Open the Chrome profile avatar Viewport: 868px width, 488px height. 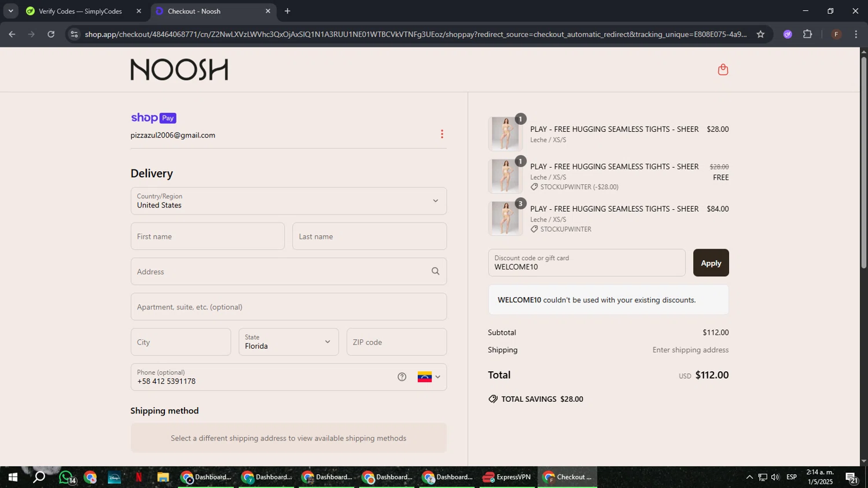(836, 34)
